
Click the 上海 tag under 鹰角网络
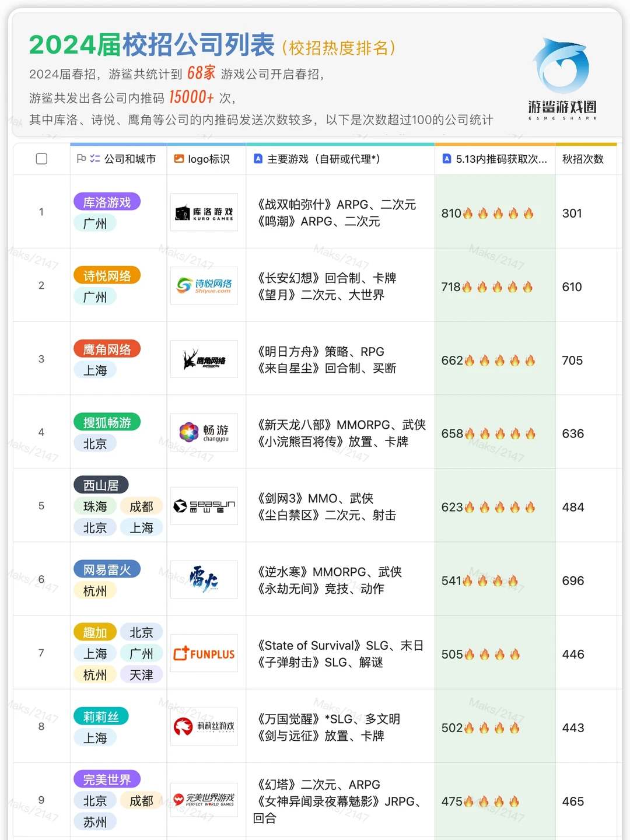pyautogui.click(x=95, y=370)
